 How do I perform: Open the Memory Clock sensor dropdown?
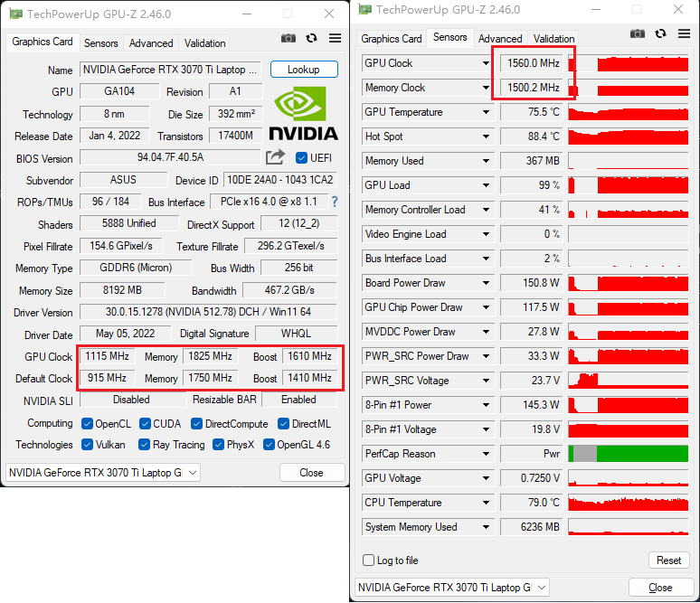coord(486,88)
